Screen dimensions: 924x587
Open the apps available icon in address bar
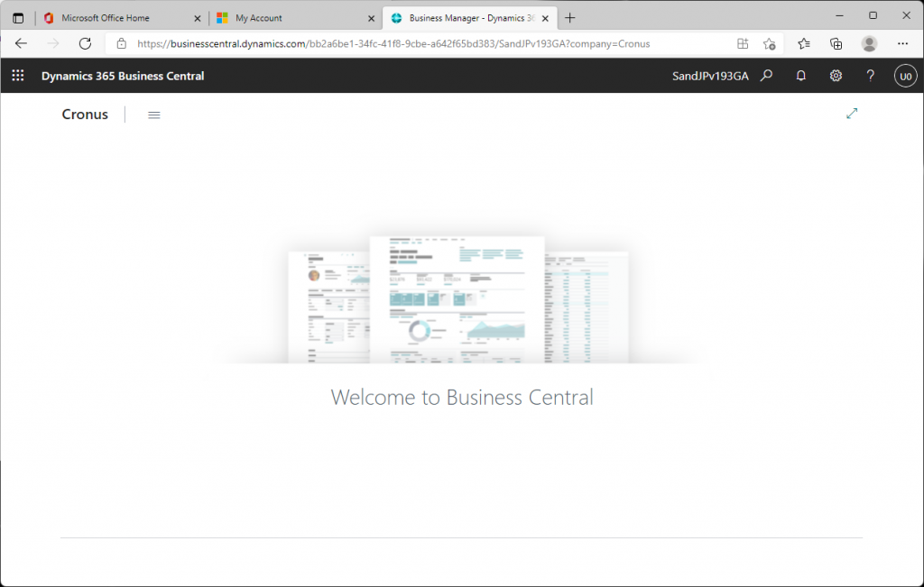click(743, 43)
